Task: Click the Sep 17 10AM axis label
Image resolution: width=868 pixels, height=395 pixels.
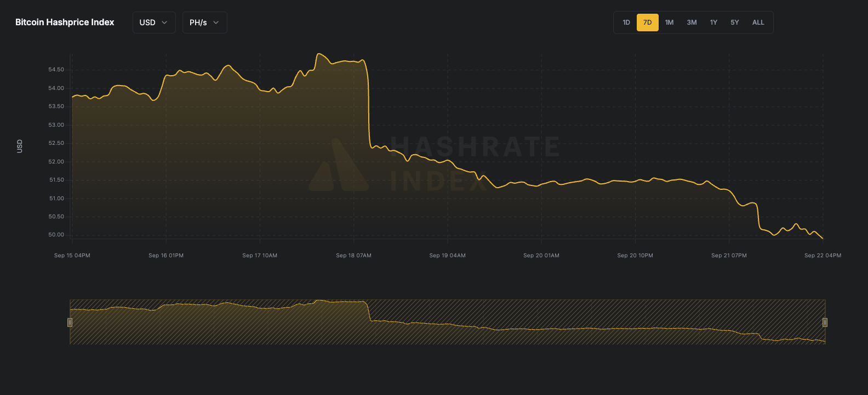Action: [x=260, y=256]
